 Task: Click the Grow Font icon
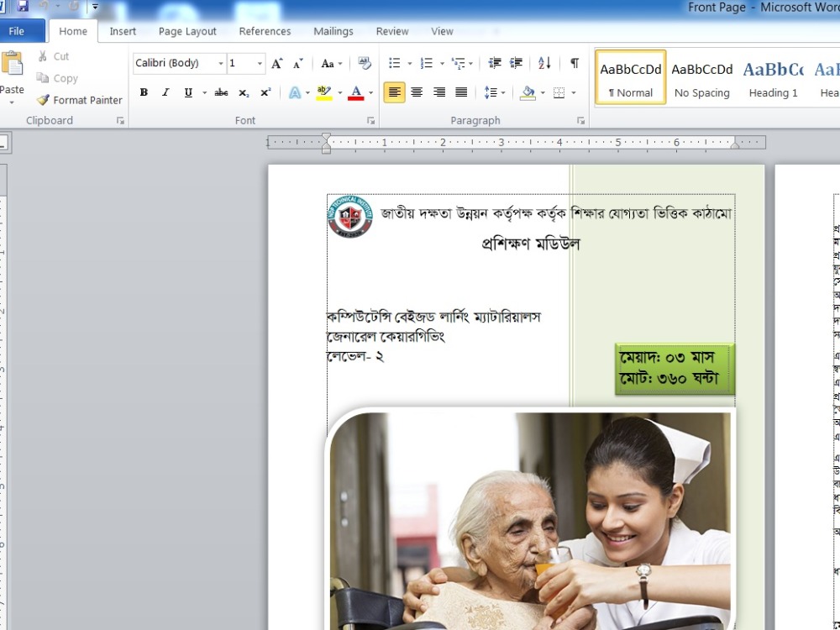coord(276,63)
